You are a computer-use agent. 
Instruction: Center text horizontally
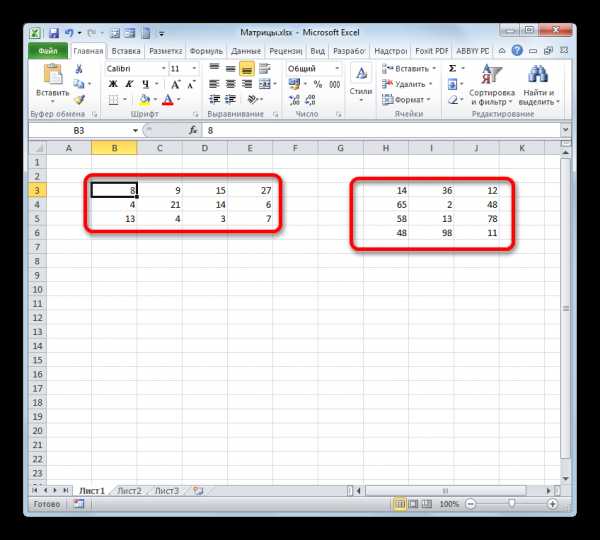(x=230, y=84)
